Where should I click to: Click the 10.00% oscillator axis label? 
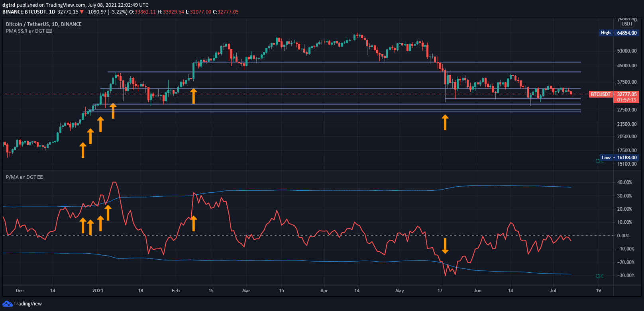[x=624, y=222]
